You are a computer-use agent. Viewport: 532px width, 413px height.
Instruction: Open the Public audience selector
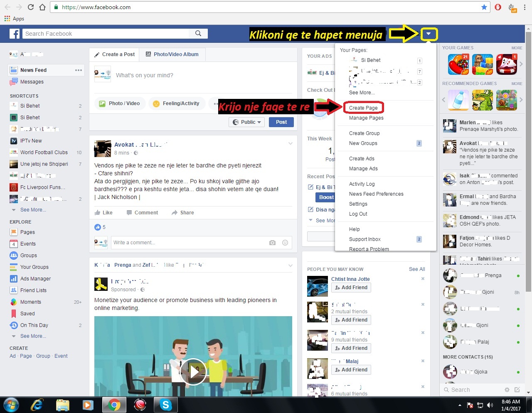point(247,122)
